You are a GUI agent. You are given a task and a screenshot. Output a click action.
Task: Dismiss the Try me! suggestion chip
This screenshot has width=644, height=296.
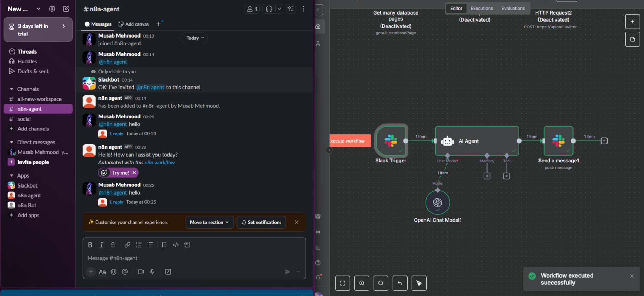point(134,173)
